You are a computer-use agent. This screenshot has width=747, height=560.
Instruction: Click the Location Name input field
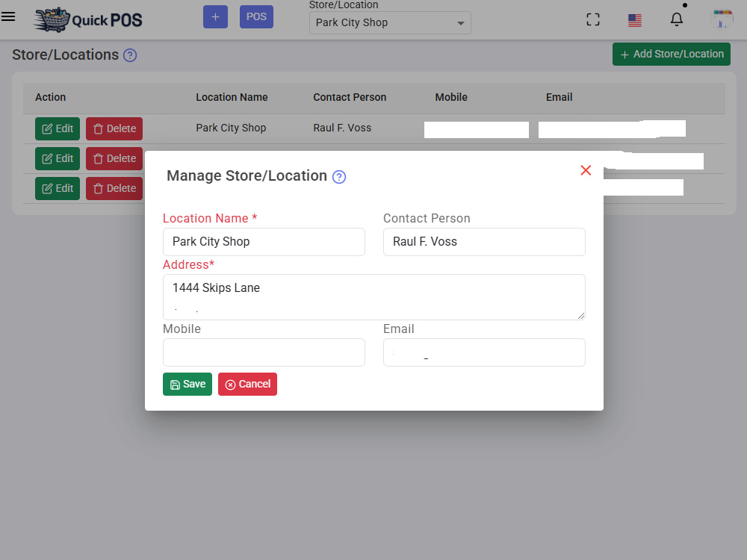(264, 242)
